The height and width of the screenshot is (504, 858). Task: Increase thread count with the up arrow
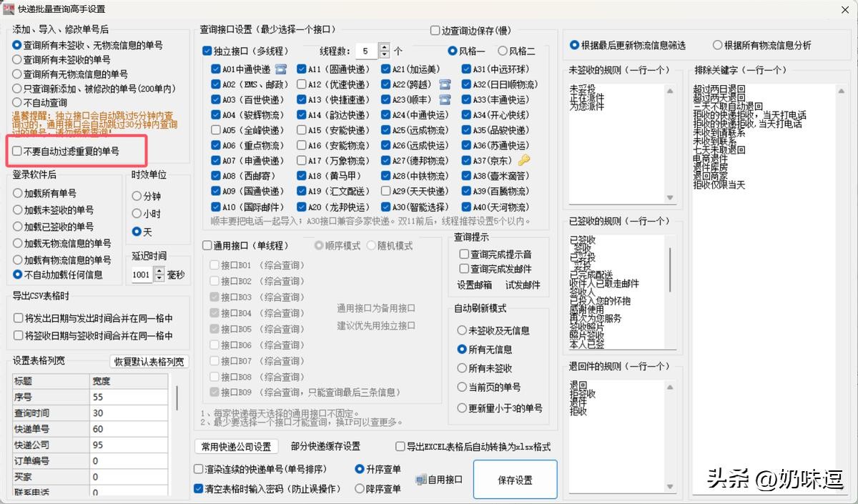pyautogui.click(x=385, y=47)
